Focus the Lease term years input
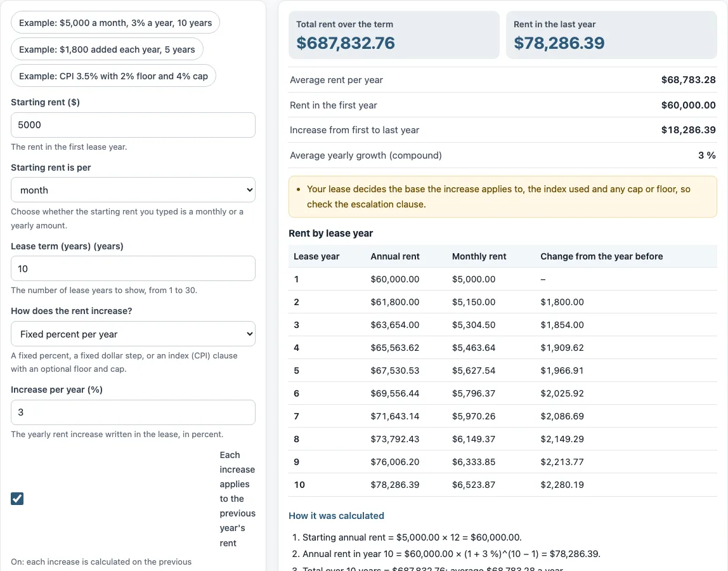Viewport: 728px width, 571px height. 133,268
